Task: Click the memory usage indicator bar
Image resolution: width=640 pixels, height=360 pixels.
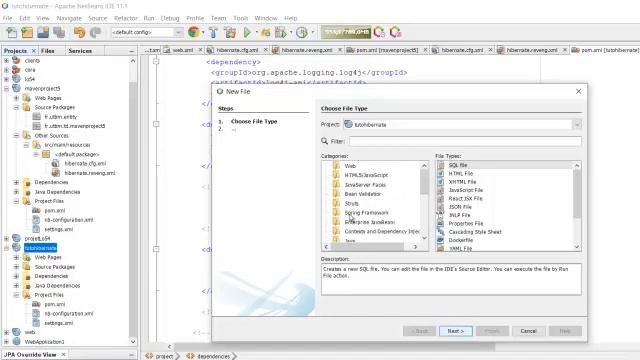Action: click(x=346, y=32)
